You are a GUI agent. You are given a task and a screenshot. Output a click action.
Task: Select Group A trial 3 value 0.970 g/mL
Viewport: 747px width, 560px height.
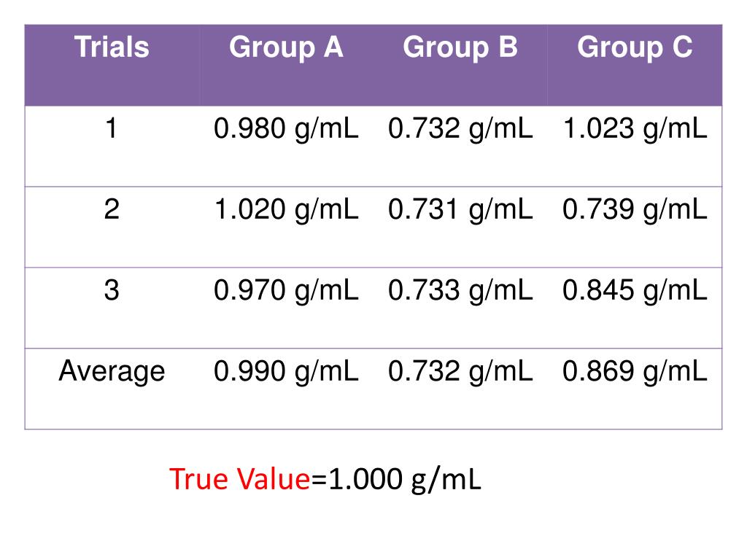(x=286, y=291)
